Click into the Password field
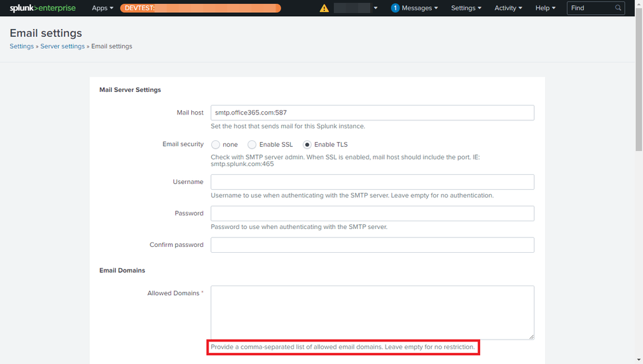Screen dimensions: 643x364 [x=372, y=214]
